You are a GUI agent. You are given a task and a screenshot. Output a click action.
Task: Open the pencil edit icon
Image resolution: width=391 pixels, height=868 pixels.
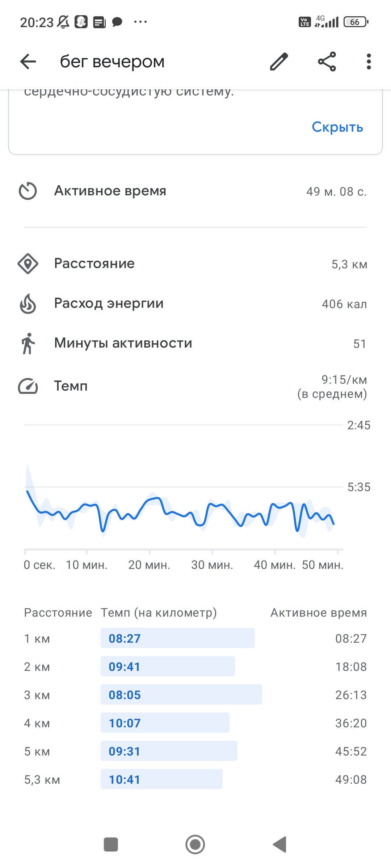pos(279,61)
